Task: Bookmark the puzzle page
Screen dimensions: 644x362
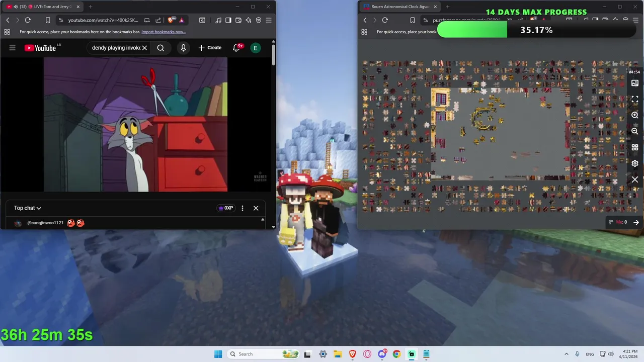Action: coord(413,20)
